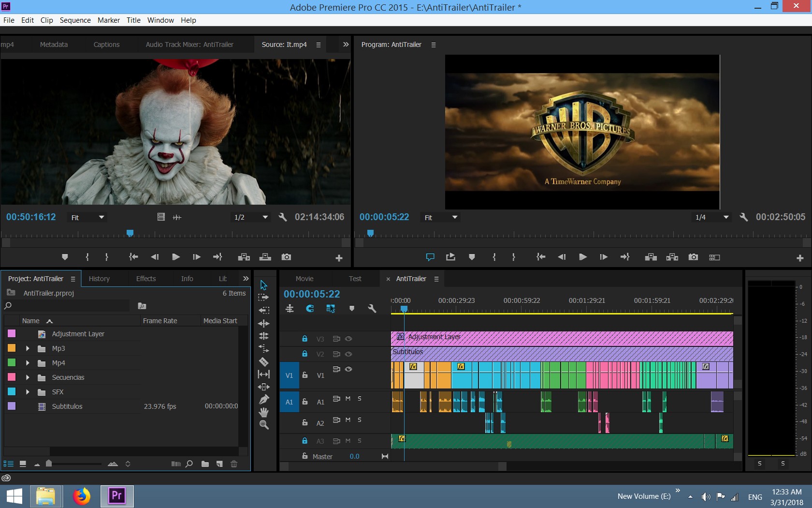Click New Item icon in Project panel
Image resolution: width=812 pixels, height=508 pixels.
(219, 464)
